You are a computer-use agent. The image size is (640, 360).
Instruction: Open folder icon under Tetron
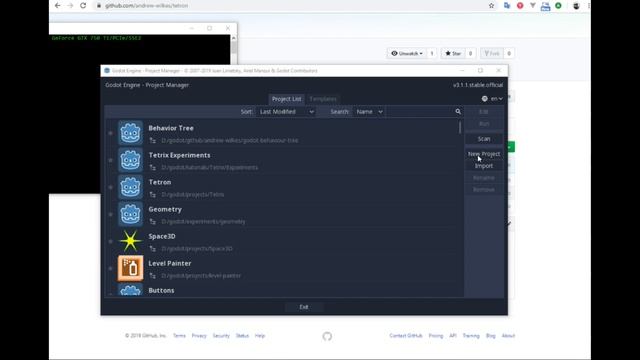[153, 195]
